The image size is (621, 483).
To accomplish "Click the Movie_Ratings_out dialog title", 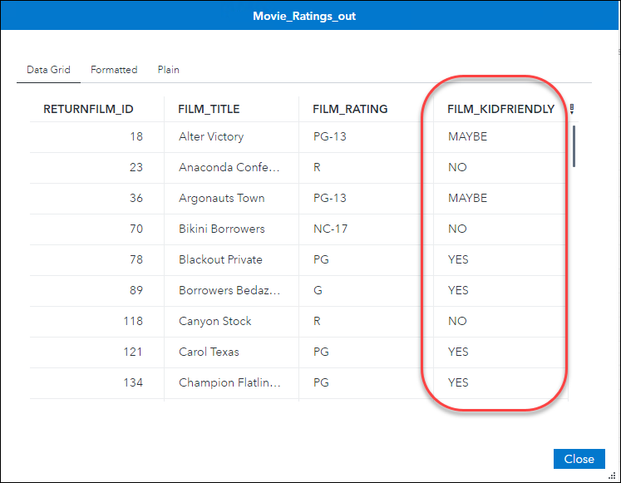I will pos(310,16).
